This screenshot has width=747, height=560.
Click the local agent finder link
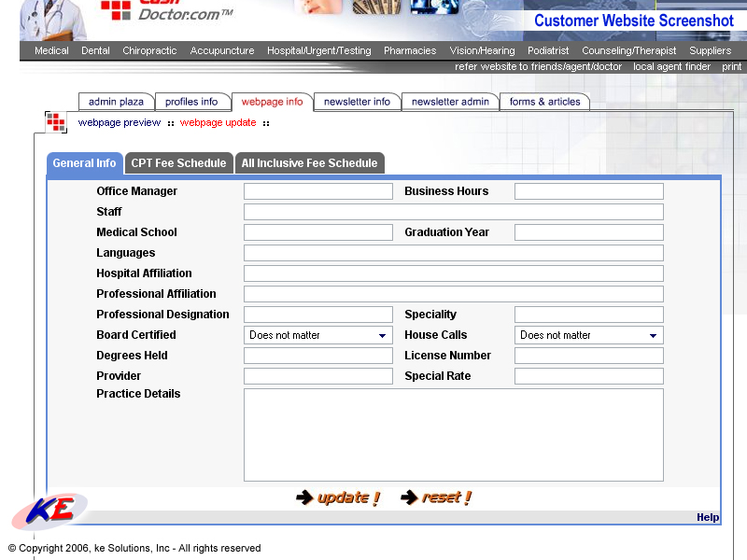(671, 66)
